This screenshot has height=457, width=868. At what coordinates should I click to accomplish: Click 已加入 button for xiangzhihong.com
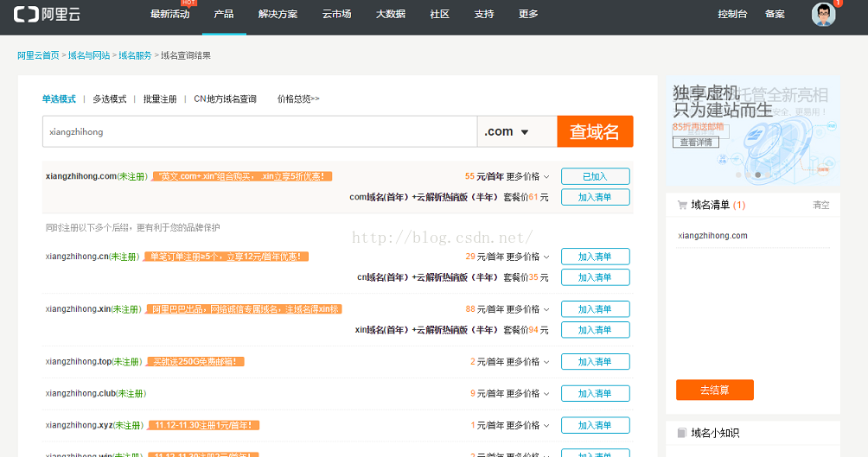pyautogui.click(x=595, y=176)
